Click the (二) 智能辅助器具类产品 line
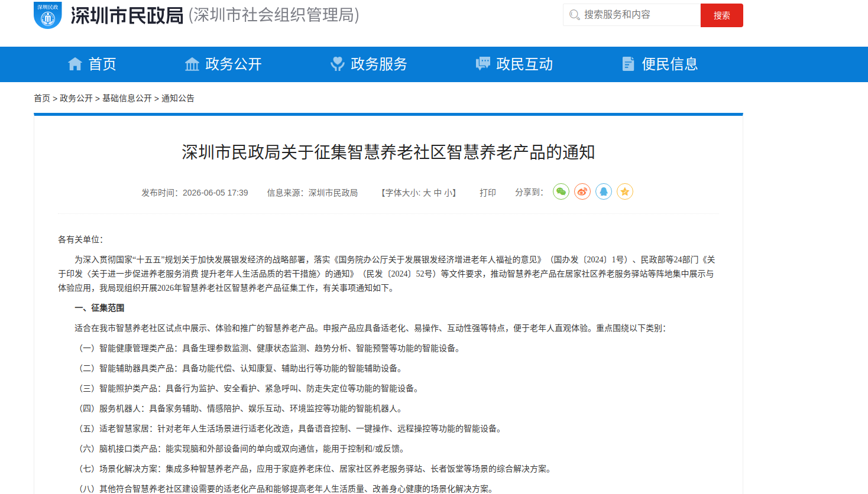Viewport: 868px width, 494px height. point(241,368)
